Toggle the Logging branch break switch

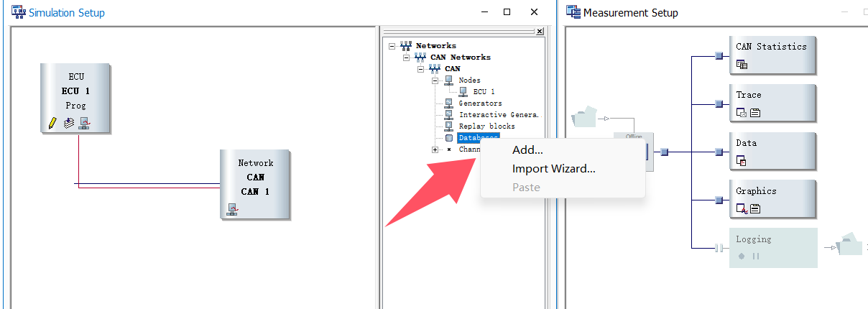click(719, 248)
